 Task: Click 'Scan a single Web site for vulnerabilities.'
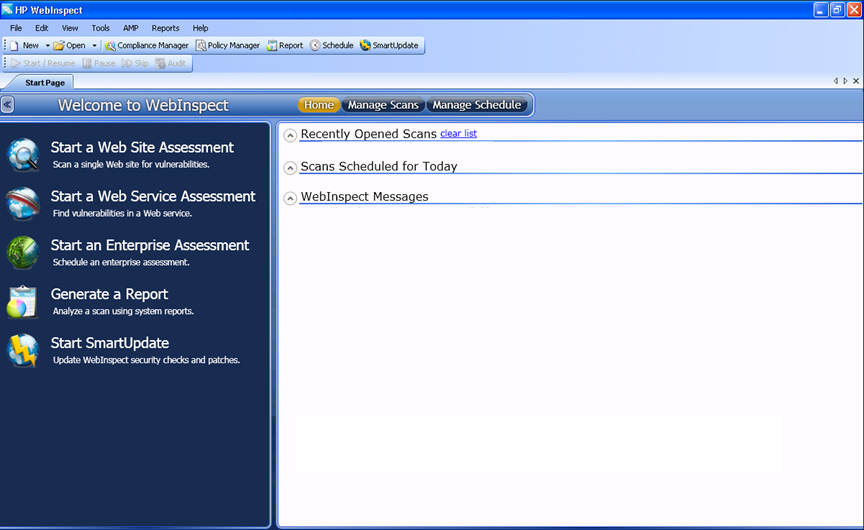point(131,164)
